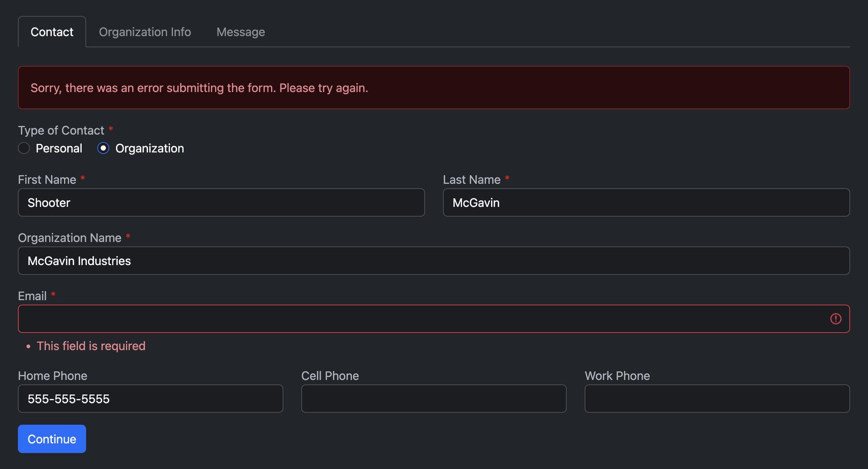Click into the Last Name field
The width and height of the screenshot is (868, 469).
[646, 203]
